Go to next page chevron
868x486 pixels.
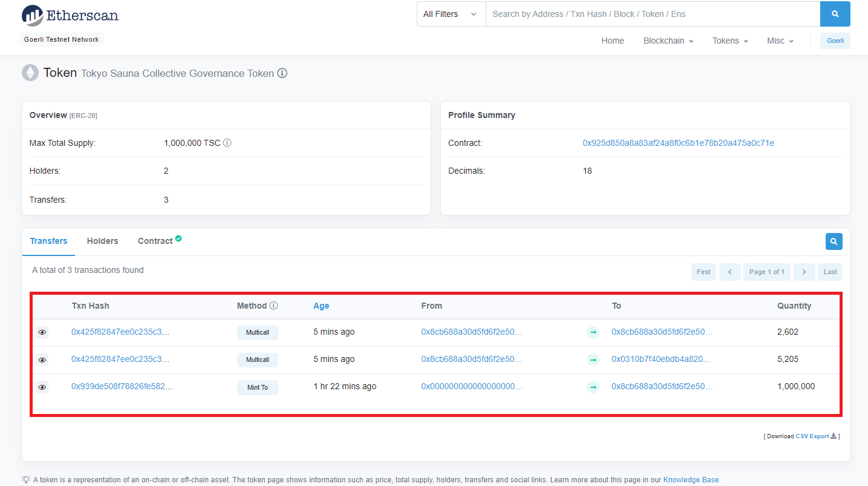(x=804, y=272)
